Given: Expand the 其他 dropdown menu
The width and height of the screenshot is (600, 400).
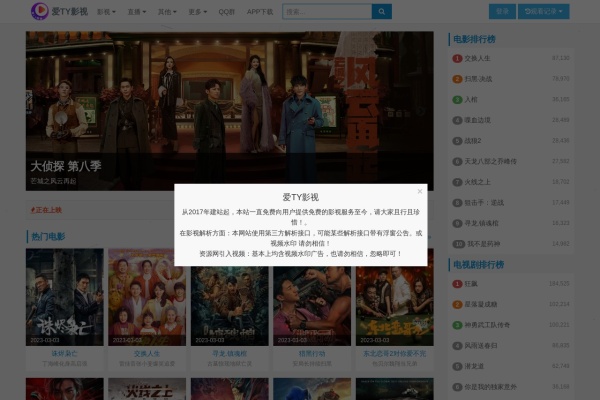Looking at the screenshot, I should [x=166, y=12].
